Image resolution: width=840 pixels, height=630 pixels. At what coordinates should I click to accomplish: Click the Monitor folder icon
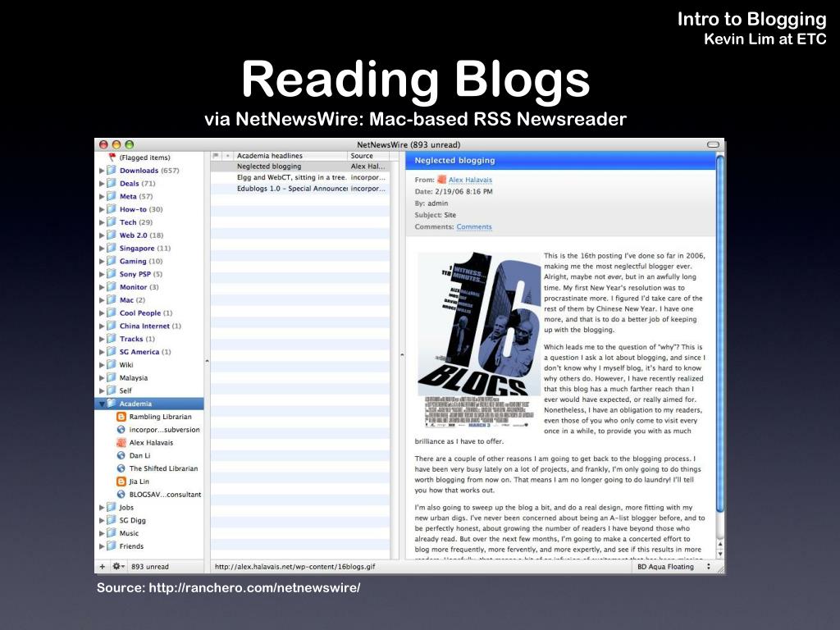coord(112,286)
